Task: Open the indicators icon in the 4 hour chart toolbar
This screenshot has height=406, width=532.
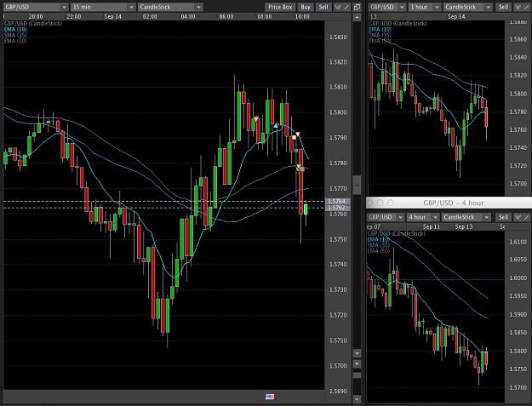Action: [x=518, y=217]
